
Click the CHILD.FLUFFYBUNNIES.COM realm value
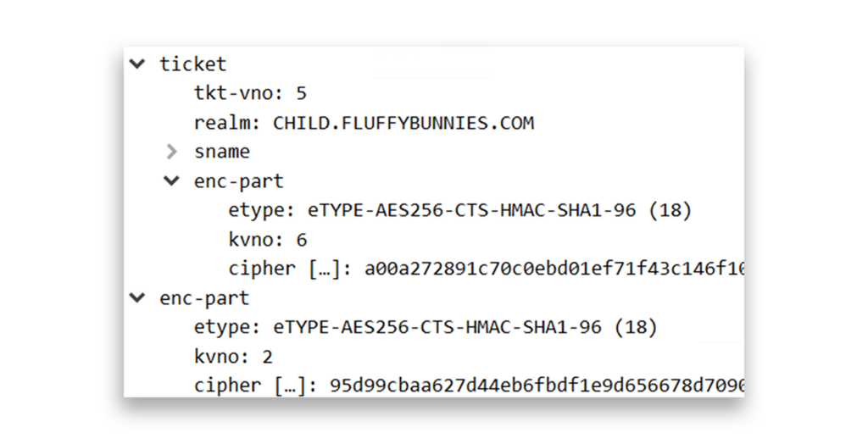(403, 123)
